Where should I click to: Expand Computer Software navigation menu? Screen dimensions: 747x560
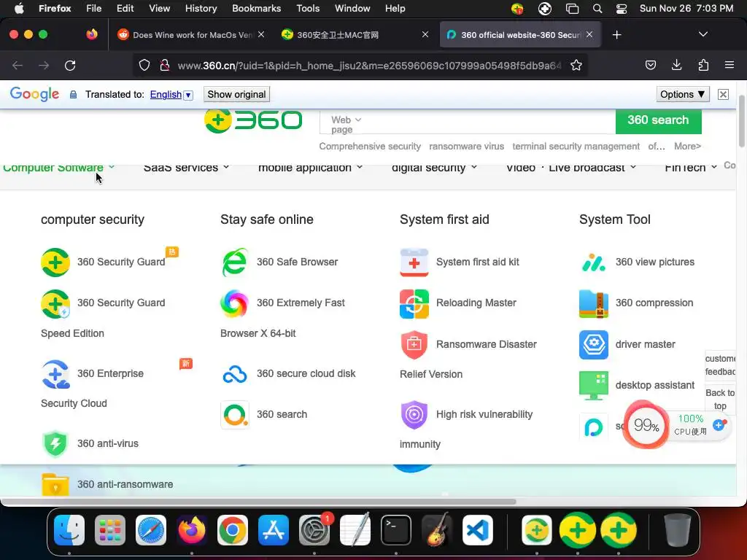point(58,168)
